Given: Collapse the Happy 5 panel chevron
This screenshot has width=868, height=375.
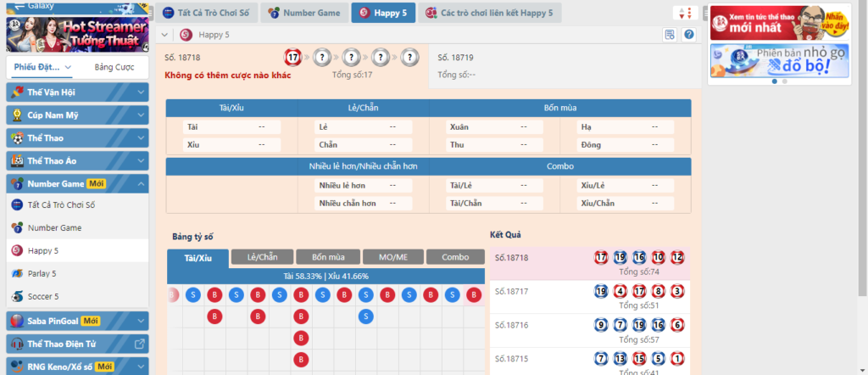Looking at the screenshot, I should 164,35.
